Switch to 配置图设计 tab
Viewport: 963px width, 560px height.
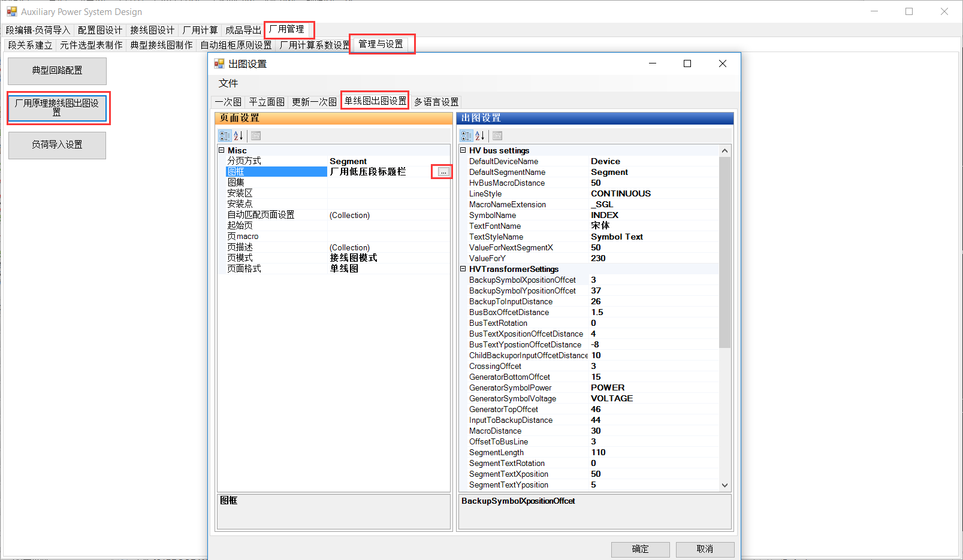click(100, 30)
